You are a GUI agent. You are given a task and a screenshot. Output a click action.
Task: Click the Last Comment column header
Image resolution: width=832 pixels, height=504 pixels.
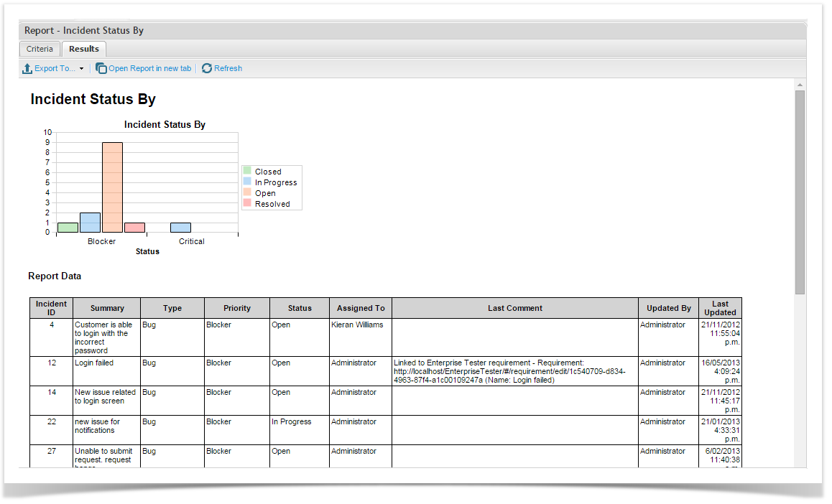coord(514,308)
